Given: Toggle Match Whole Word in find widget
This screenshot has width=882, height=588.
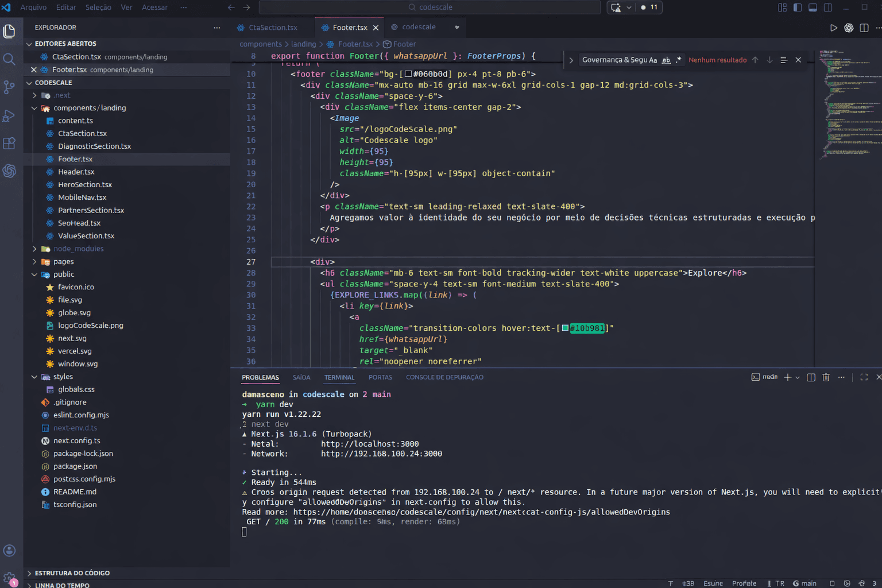Looking at the screenshot, I should tap(666, 60).
